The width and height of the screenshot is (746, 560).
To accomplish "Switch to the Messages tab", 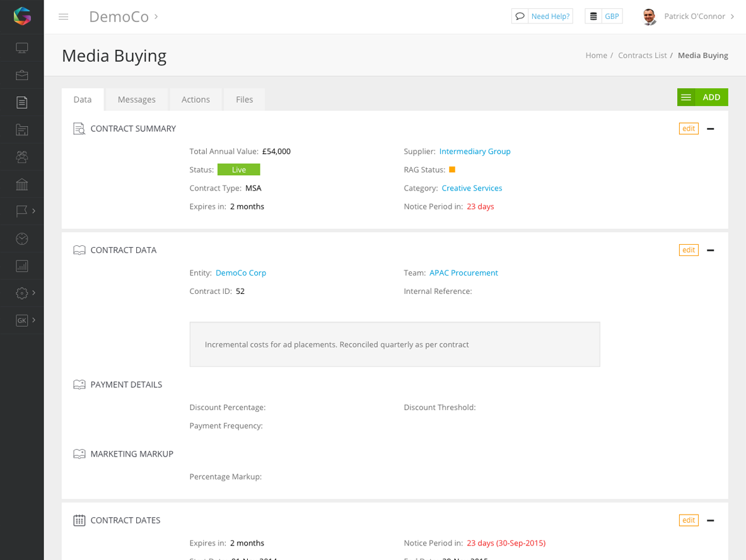I will pos(136,100).
